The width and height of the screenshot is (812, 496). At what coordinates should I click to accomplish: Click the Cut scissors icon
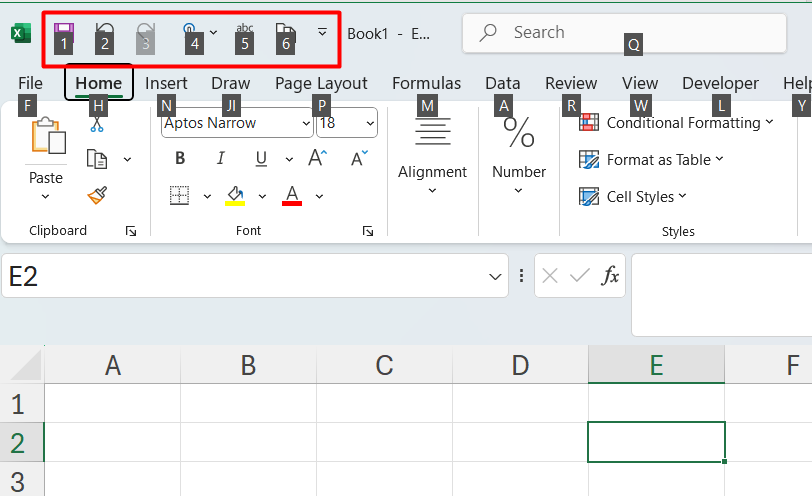(97, 124)
